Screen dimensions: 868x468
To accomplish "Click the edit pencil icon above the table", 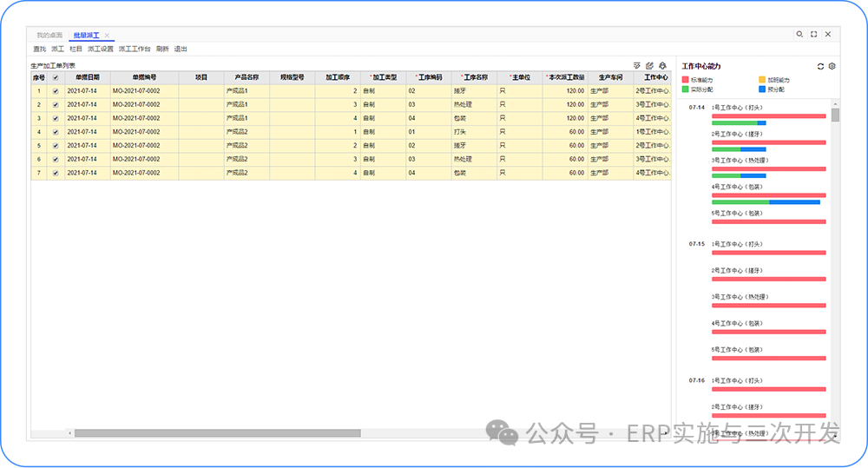I will pyautogui.click(x=649, y=65).
